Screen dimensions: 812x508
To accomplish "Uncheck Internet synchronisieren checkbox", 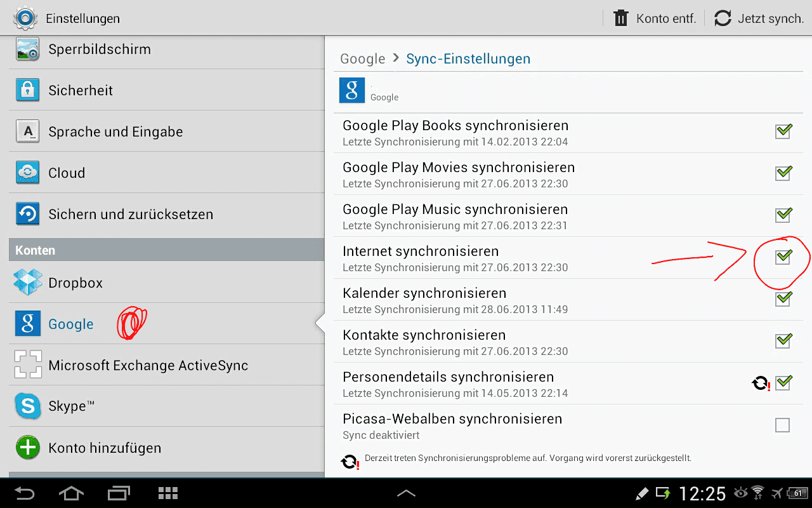I will click(x=783, y=257).
